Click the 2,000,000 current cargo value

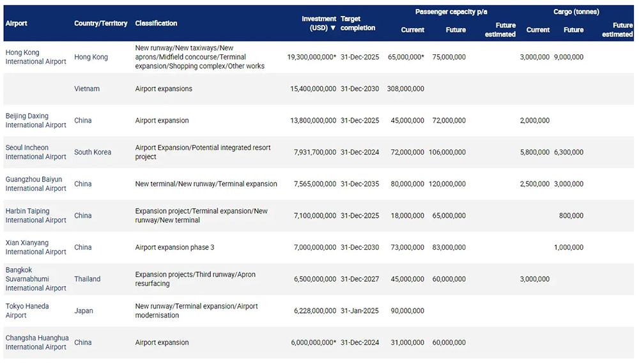point(535,121)
